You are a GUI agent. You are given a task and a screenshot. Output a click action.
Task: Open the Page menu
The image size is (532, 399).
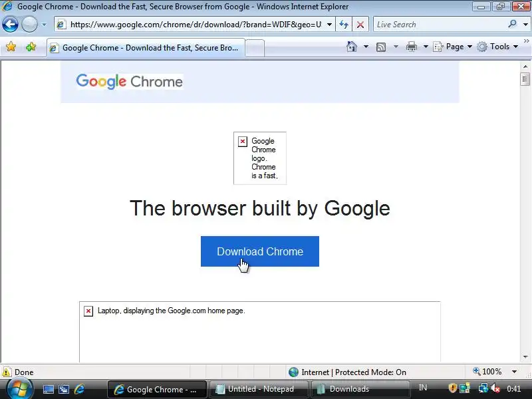pos(452,47)
